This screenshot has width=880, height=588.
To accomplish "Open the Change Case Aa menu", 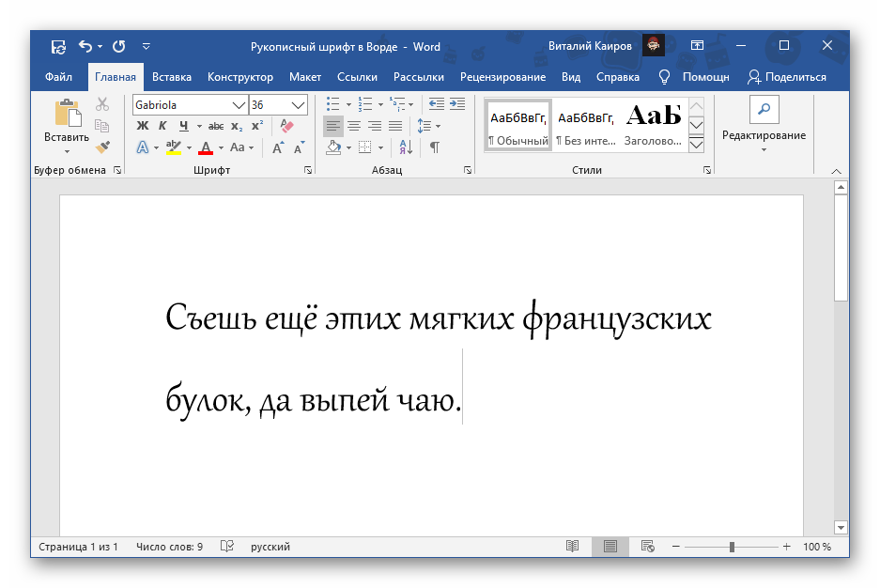I will pos(241,147).
